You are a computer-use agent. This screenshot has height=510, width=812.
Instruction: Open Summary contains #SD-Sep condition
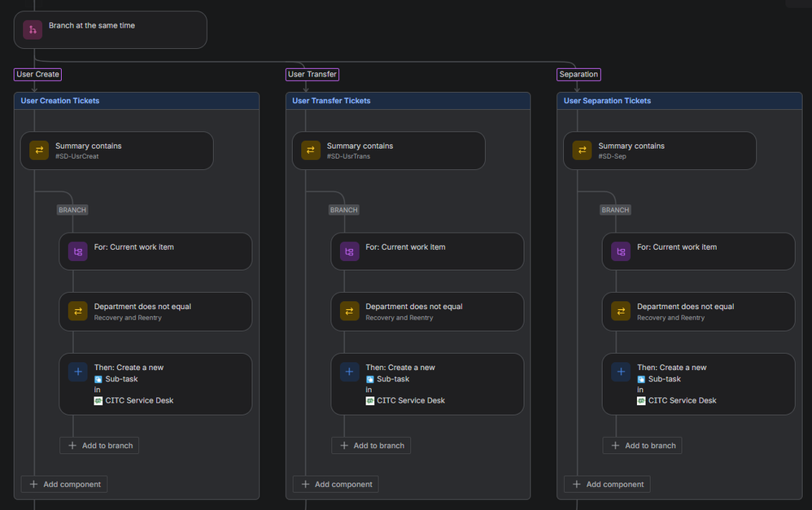660,150
